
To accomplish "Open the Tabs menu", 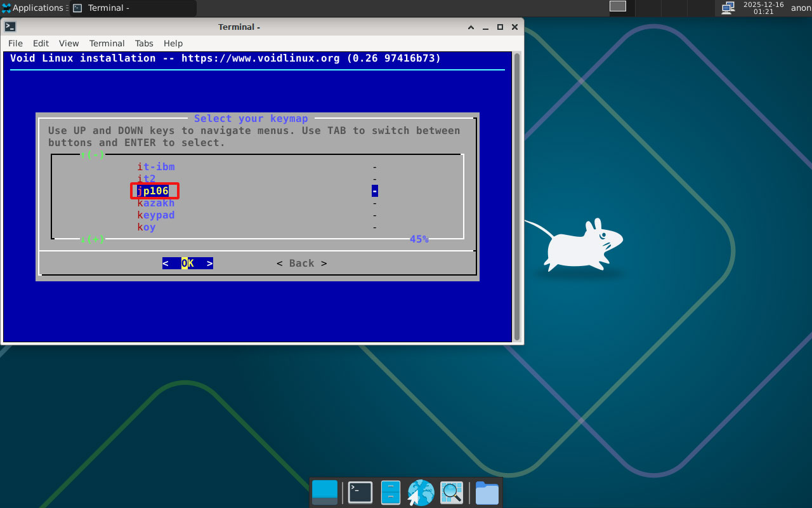I will pos(144,43).
